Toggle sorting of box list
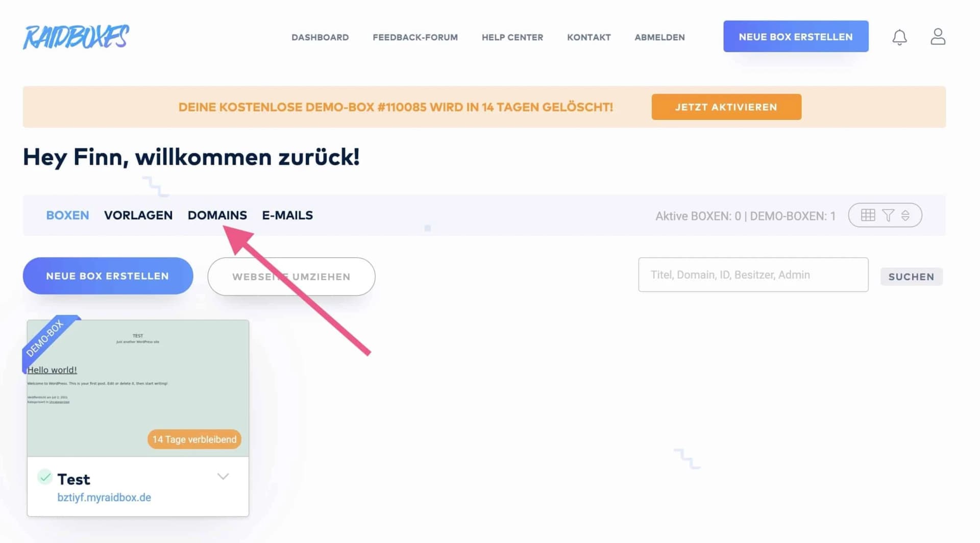This screenshot has width=980, height=543. click(x=906, y=215)
